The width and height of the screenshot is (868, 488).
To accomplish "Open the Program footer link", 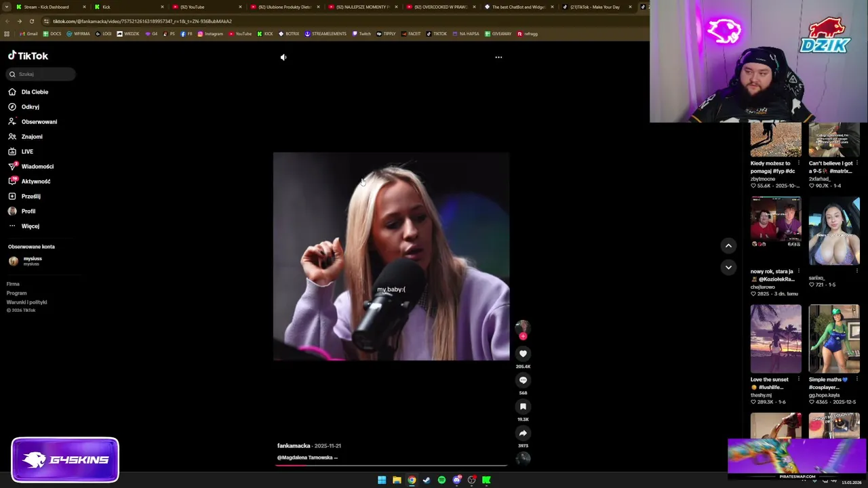I will click(16, 293).
